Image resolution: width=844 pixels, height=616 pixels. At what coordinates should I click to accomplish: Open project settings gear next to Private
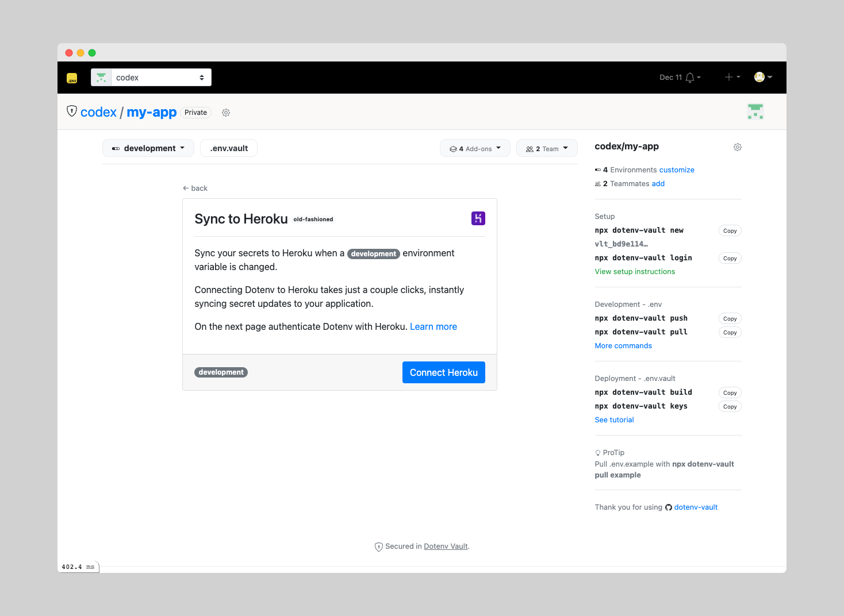coord(226,113)
